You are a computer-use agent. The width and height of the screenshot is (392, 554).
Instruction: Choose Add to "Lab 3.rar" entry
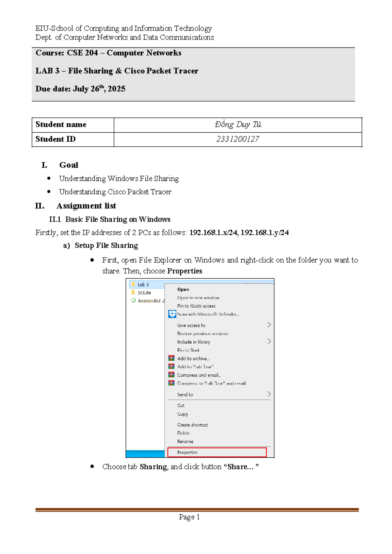click(x=195, y=367)
